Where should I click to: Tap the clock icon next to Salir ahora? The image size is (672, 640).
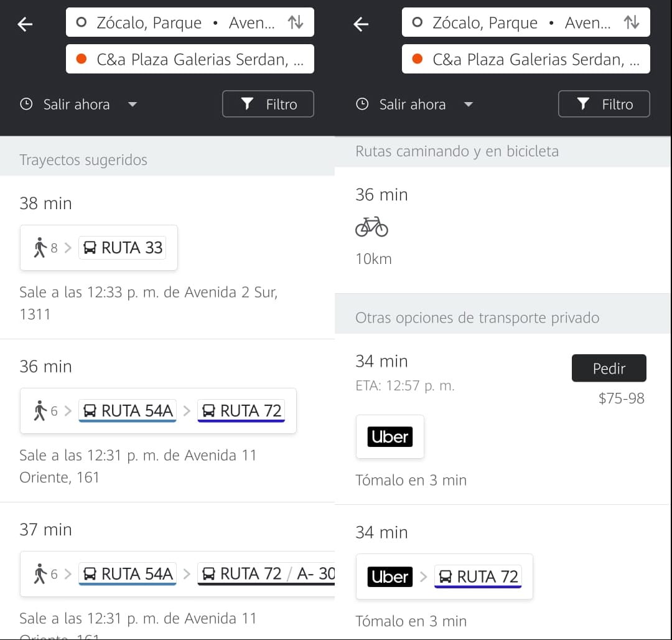click(x=26, y=105)
